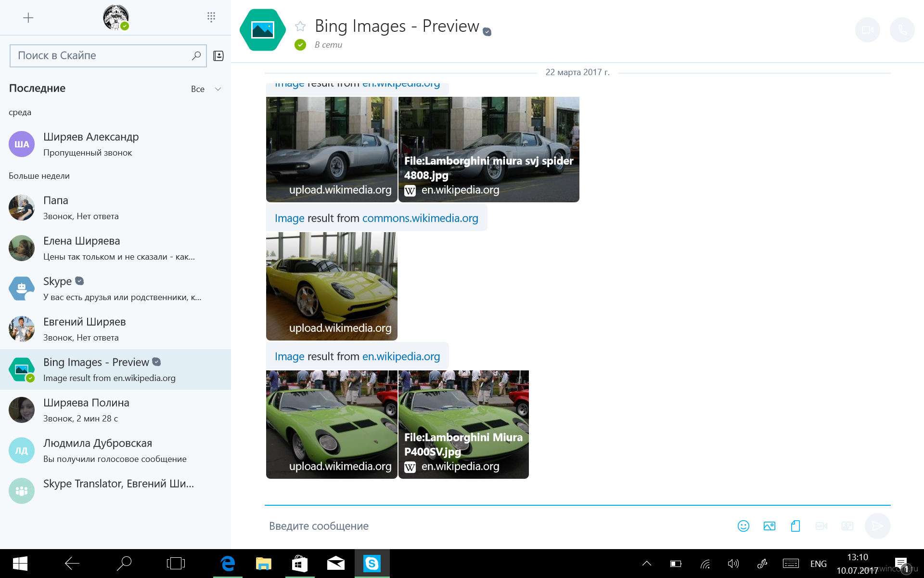Open the yellow Lamborghini thumbnail
Viewport: 924px width, 578px height.
(x=332, y=286)
